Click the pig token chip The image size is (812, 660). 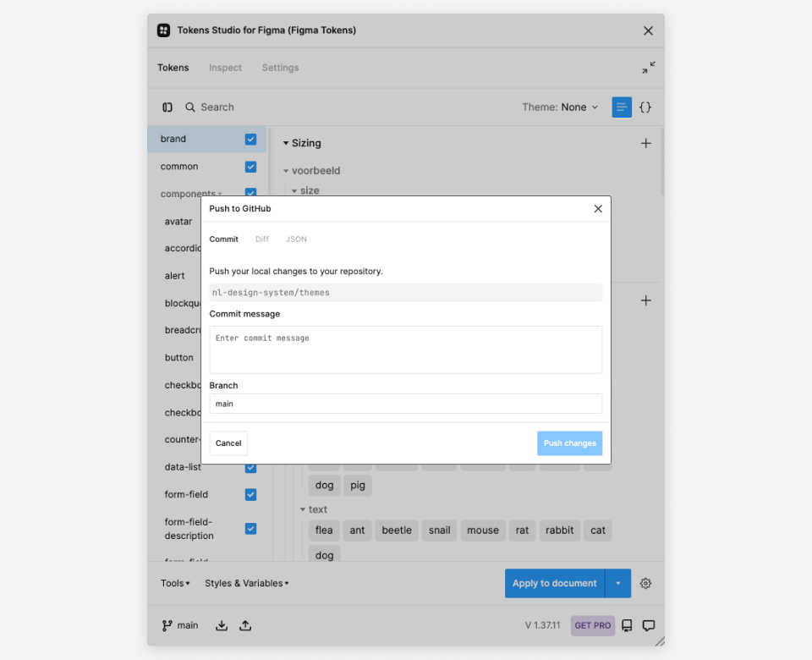pyautogui.click(x=357, y=486)
